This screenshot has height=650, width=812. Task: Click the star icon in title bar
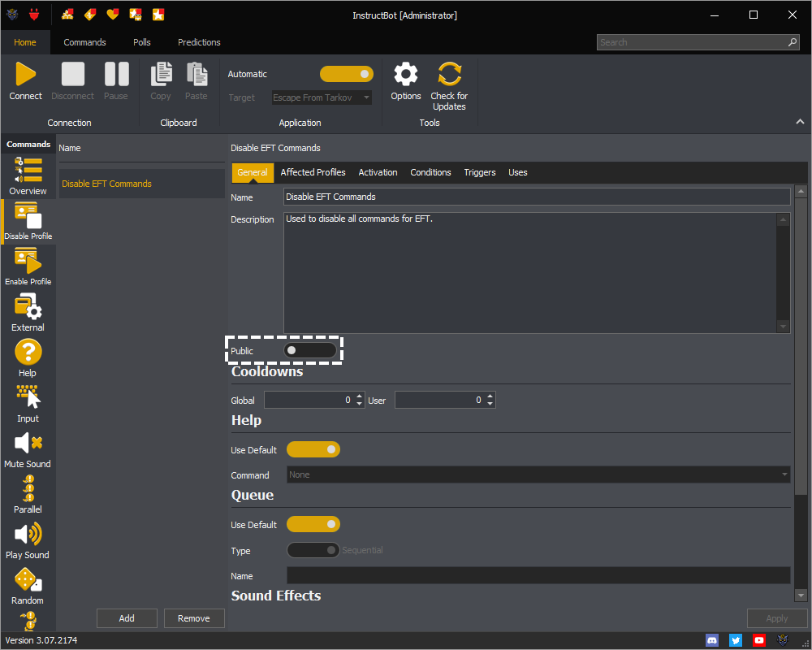pyautogui.click(x=158, y=15)
